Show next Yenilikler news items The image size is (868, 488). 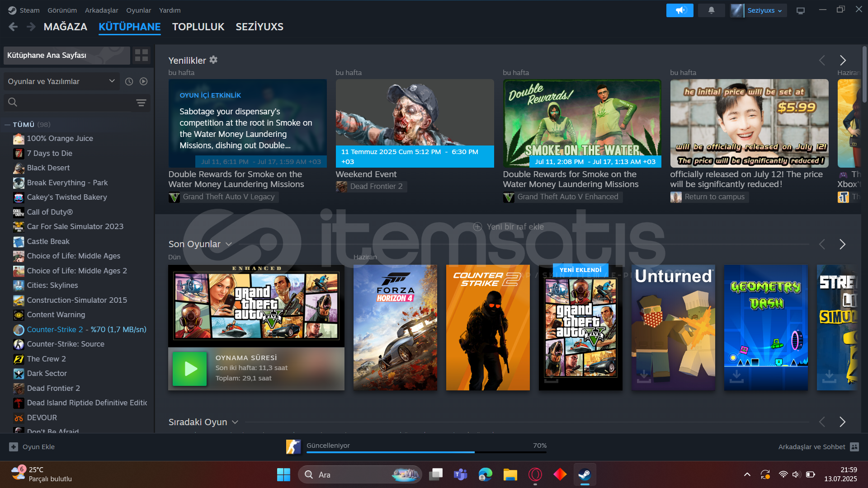[843, 60]
